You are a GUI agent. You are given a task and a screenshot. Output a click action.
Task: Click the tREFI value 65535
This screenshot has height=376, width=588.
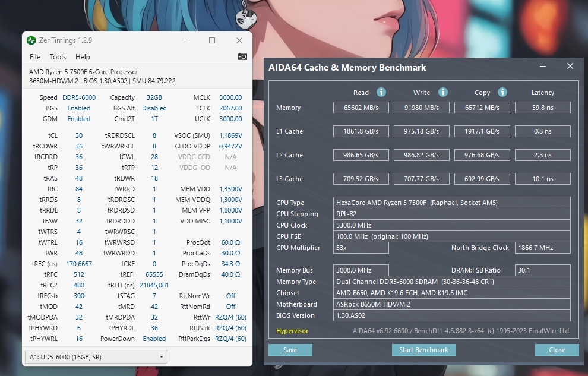point(154,274)
